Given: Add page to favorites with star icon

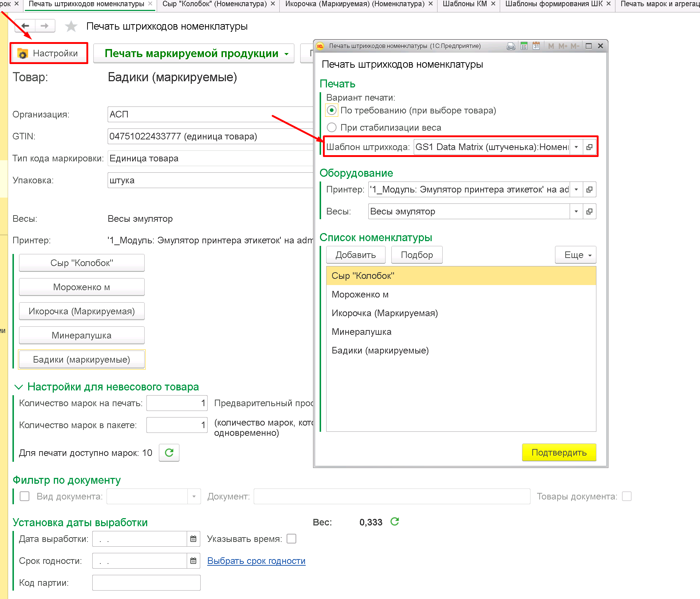Looking at the screenshot, I should [x=71, y=26].
